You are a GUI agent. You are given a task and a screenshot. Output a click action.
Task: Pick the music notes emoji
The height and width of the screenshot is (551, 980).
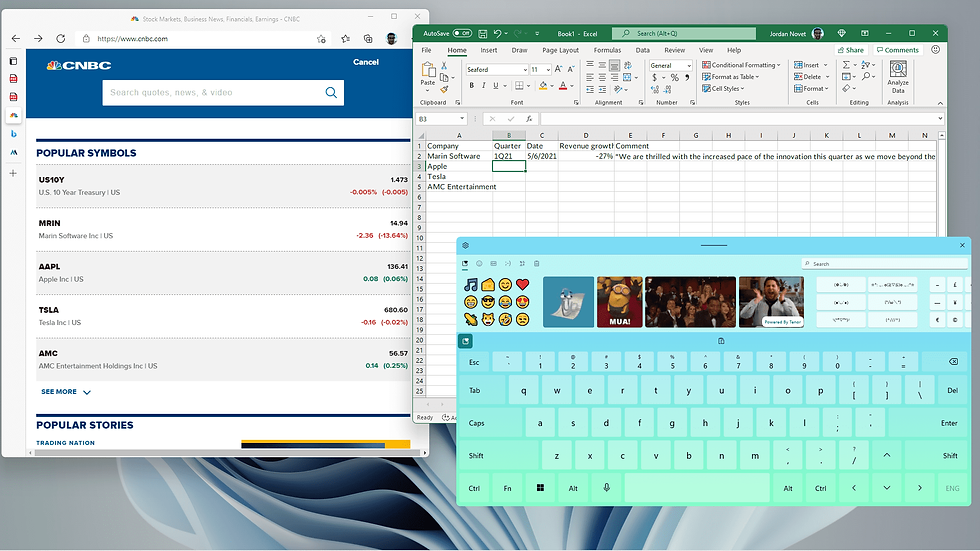tap(471, 285)
